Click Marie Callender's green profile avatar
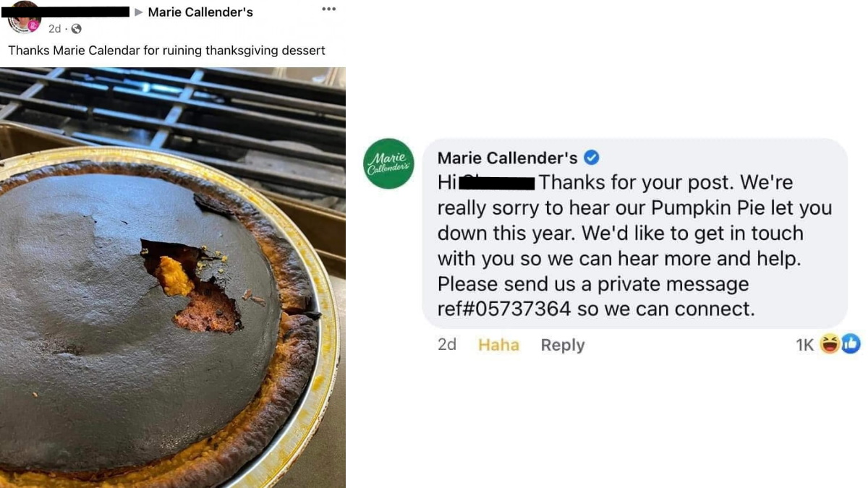 (388, 163)
